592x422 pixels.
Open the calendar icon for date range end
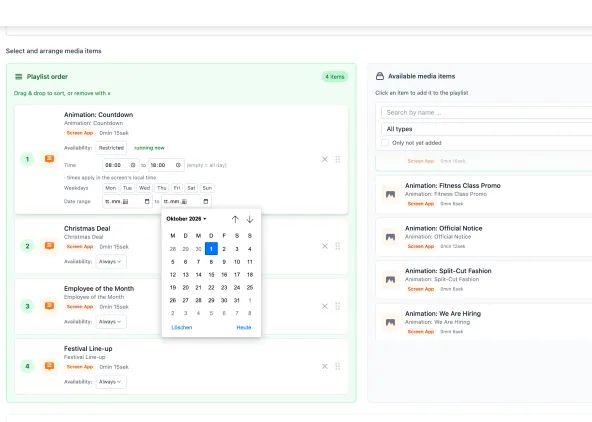[x=206, y=202]
